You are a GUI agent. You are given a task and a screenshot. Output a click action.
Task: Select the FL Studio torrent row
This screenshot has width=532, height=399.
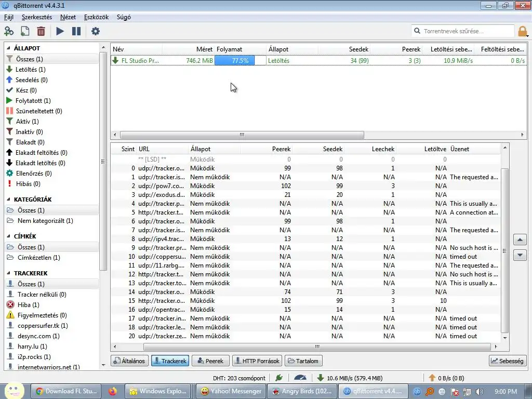click(x=318, y=61)
